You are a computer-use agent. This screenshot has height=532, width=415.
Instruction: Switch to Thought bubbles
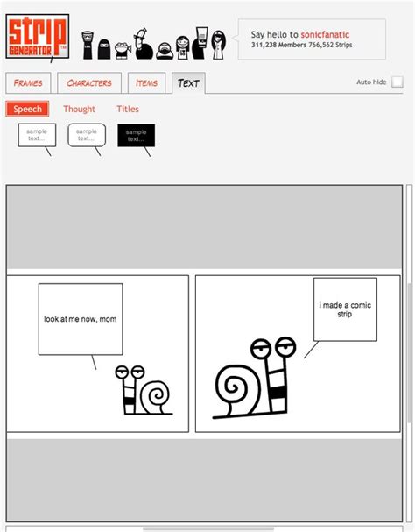tap(80, 109)
